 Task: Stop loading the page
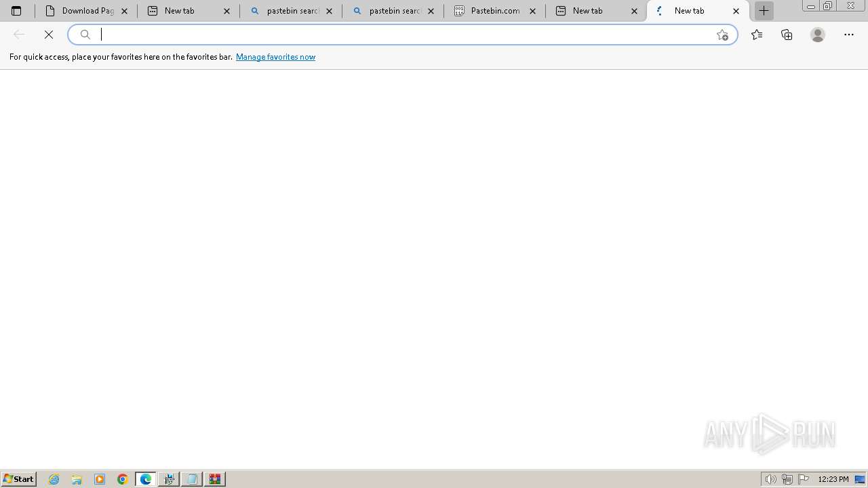click(x=49, y=35)
